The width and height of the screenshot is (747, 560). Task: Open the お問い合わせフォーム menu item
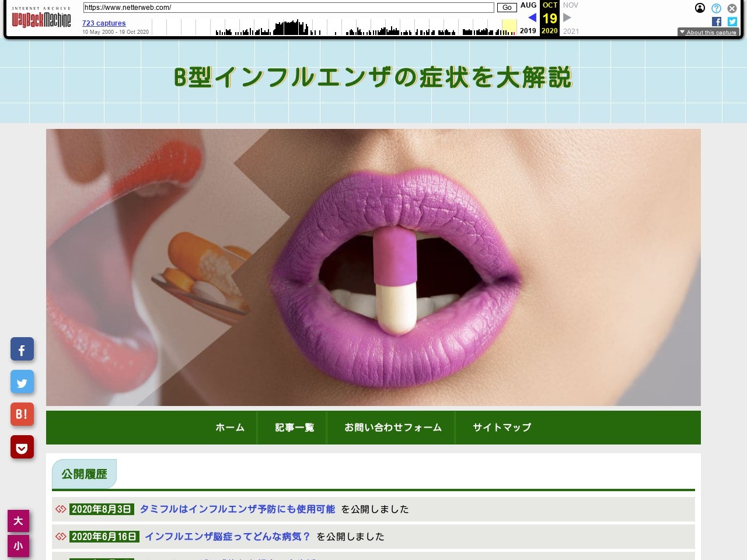[393, 428]
